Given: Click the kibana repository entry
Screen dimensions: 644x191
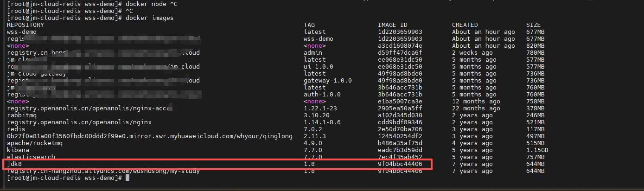Looking at the screenshot, I should point(18,150).
